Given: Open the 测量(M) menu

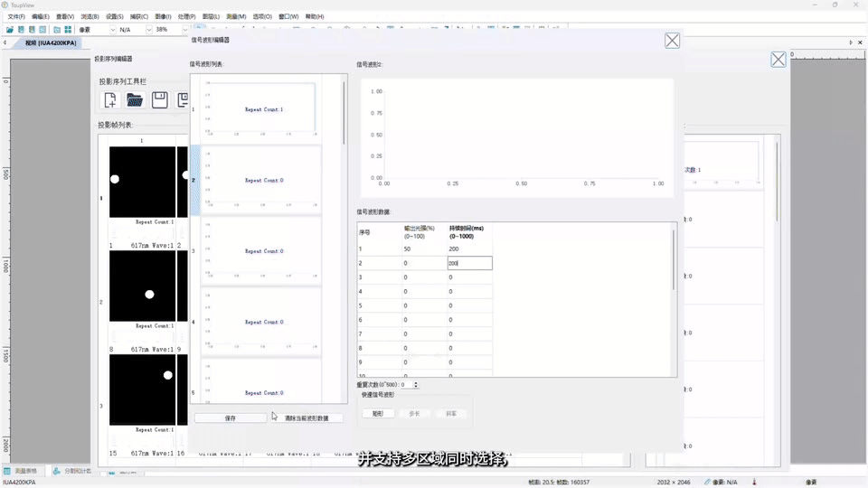Looking at the screenshot, I should [x=236, y=16].
